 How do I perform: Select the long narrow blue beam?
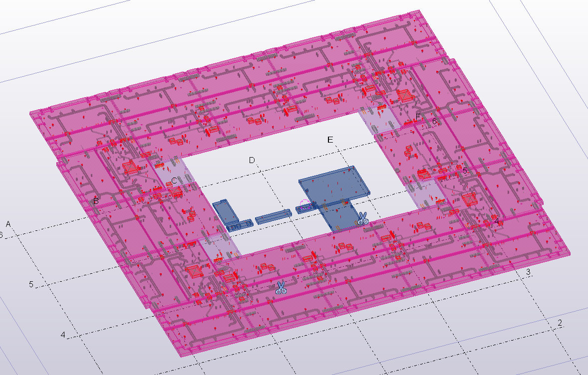273,216
